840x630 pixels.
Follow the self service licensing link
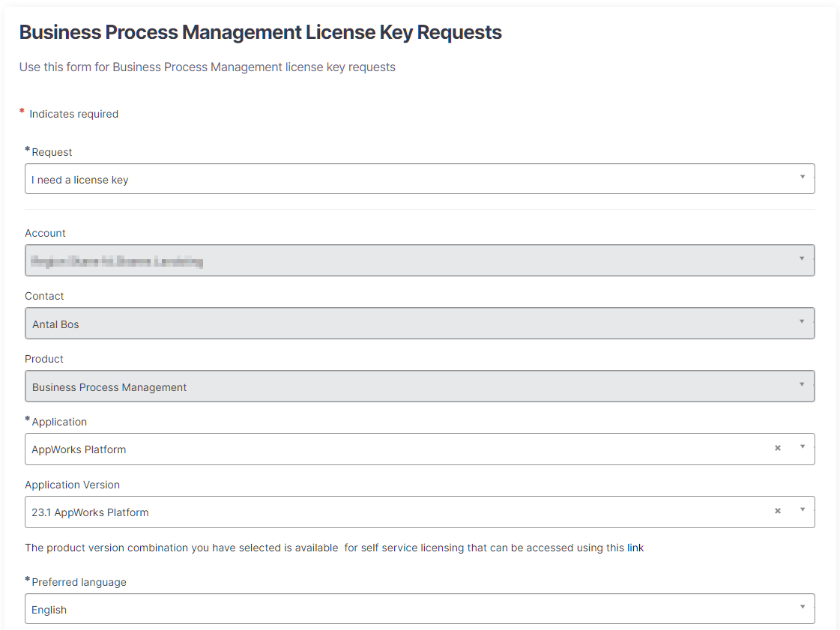point(635,548)
